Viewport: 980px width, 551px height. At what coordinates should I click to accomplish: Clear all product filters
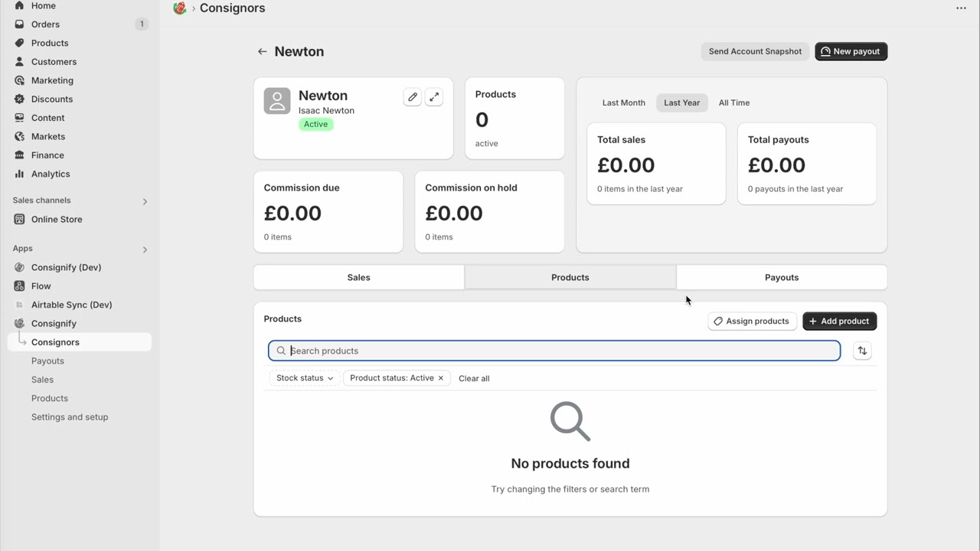coord(474,379)
